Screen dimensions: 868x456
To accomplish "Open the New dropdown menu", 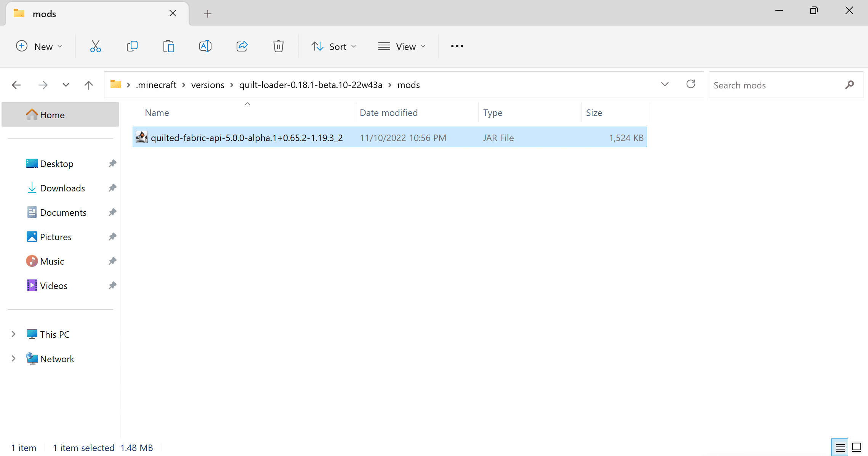I will coord(39,47).
